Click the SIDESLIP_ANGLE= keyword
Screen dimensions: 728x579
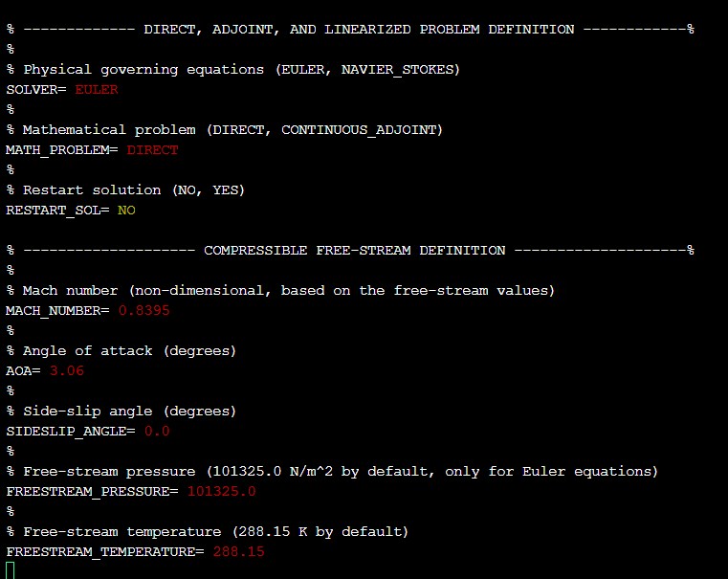coord(71,431)
